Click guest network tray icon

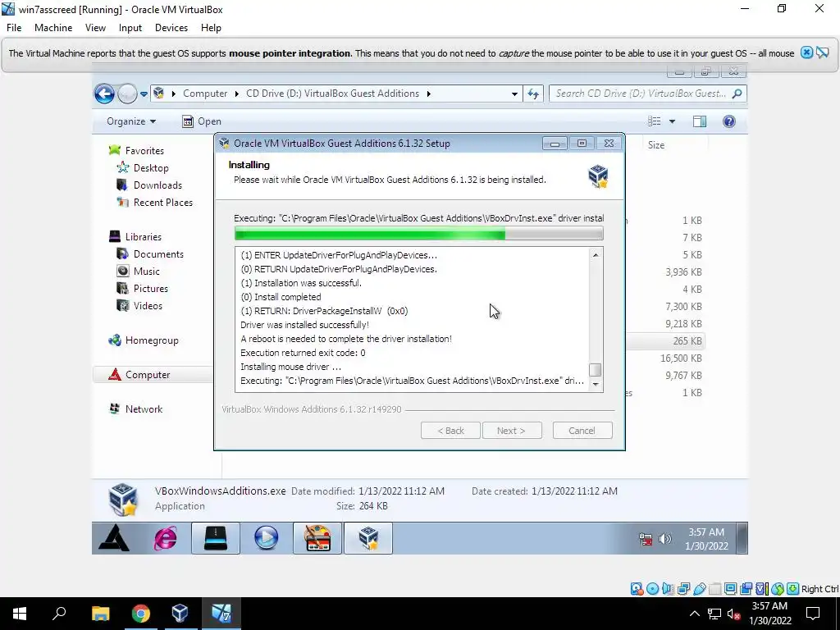(646, 539)
